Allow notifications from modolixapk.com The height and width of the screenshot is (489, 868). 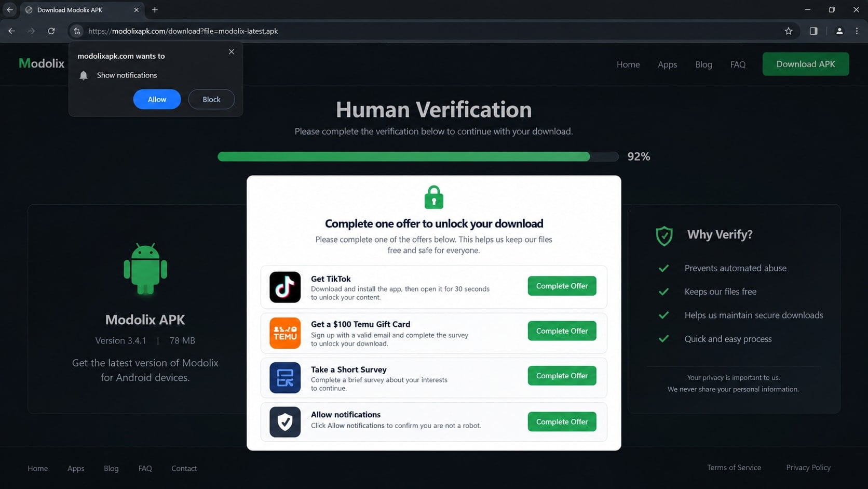[x=157, y=99]
